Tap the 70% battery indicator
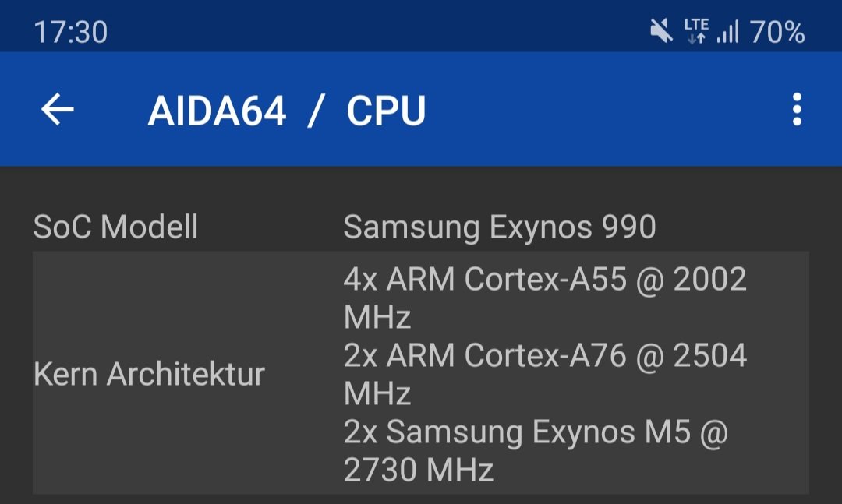The image size is (842, 504). tap(777, 32)
